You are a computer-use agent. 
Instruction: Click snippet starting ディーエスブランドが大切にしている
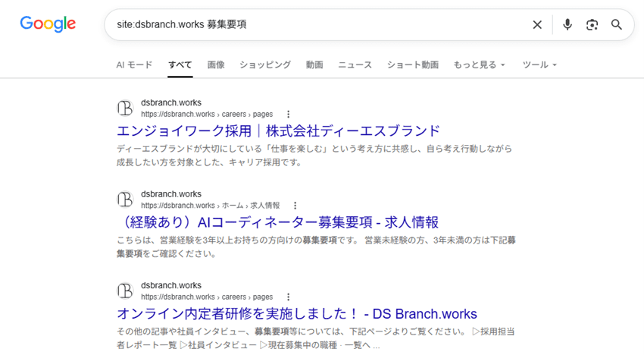[x=314, y=155]
